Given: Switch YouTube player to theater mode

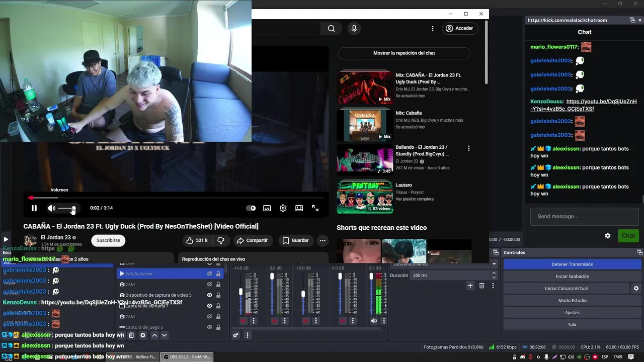Looking at the screenshot, I should point(299,208).
